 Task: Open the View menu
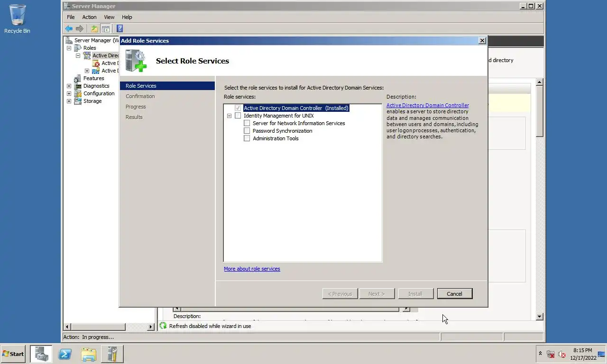[x=109, y=17]
